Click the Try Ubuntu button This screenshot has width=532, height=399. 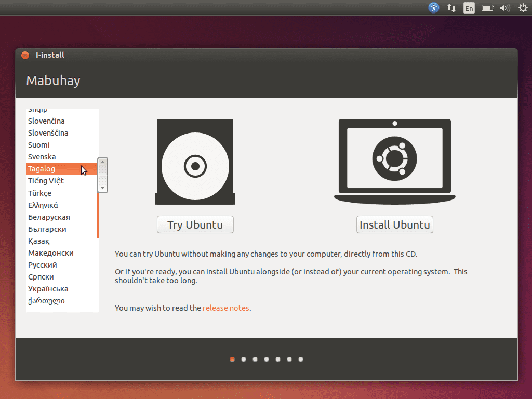(195, 224)
